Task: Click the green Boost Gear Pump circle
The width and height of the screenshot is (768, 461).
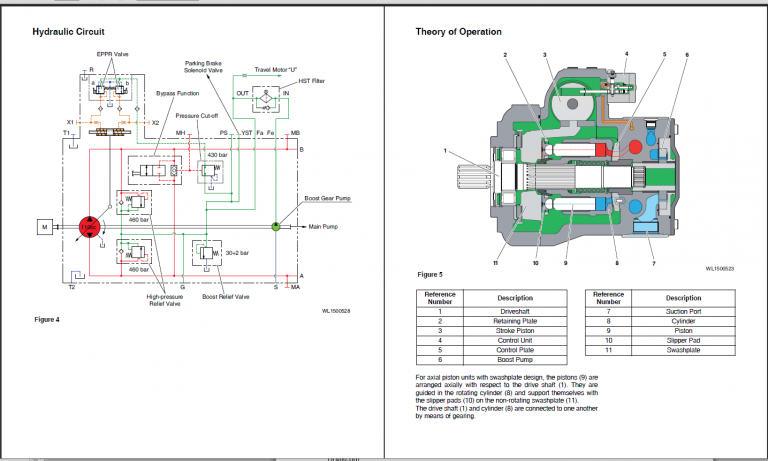Action: 276,226
